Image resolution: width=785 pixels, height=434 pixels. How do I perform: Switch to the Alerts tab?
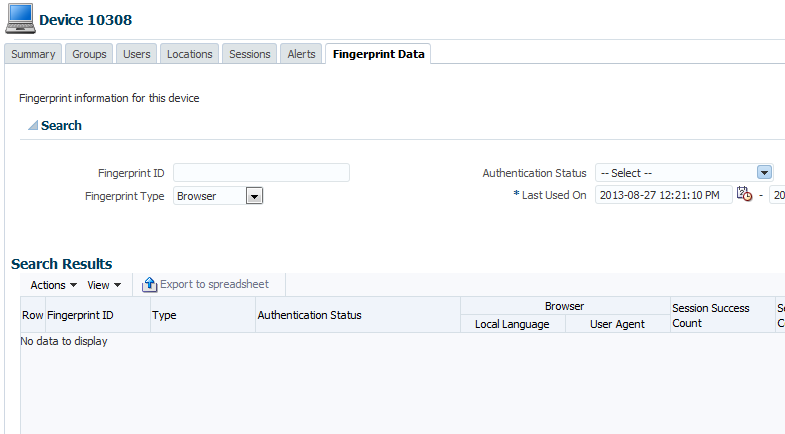click(301, 54)
